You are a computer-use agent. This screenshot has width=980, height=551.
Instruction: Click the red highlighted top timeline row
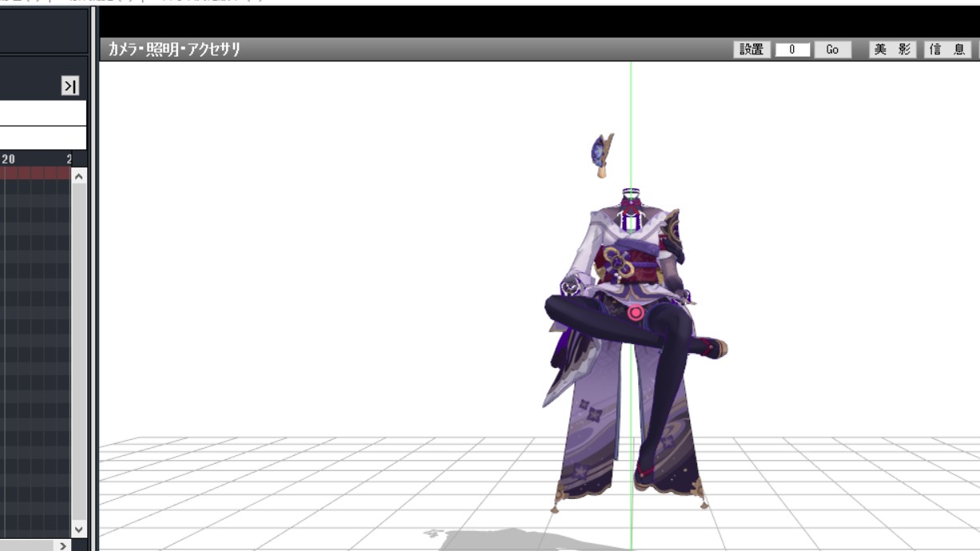[36, 172]
